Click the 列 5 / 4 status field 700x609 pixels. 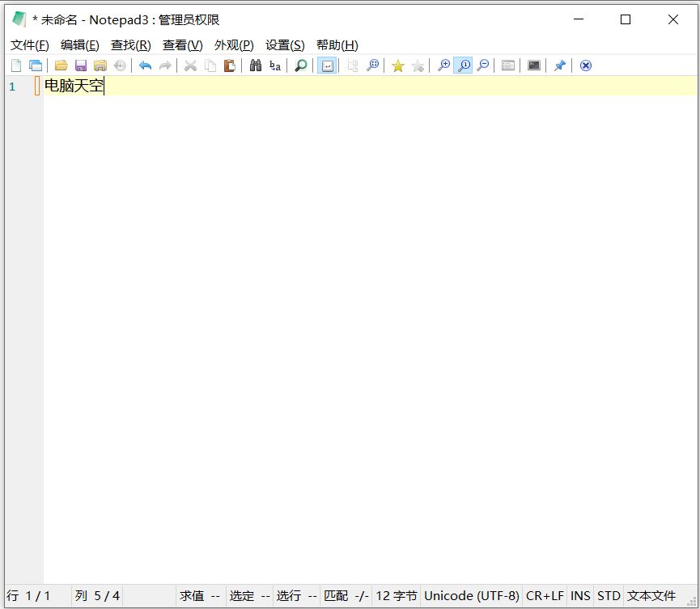click(x=97, y=595)
